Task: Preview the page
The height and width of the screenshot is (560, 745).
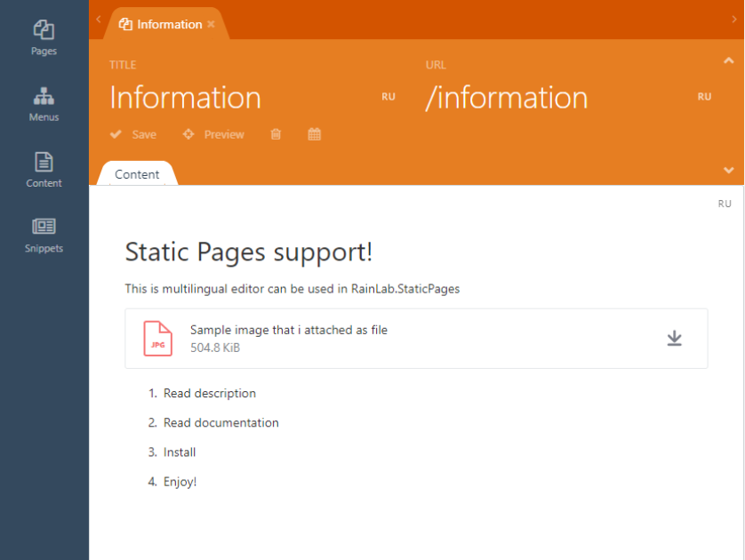Action: point(213,134)
